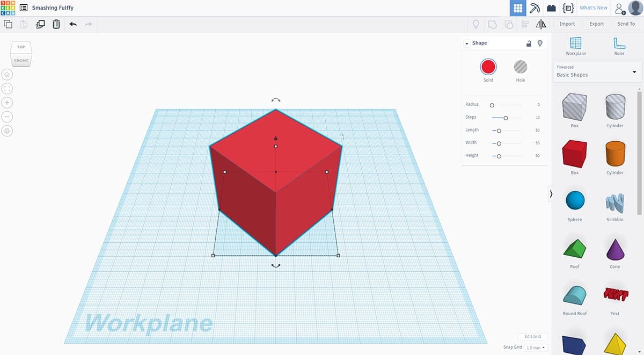The image size is (644, 355).
Task: Click the Steps slider handle
Action: (506, 118)
